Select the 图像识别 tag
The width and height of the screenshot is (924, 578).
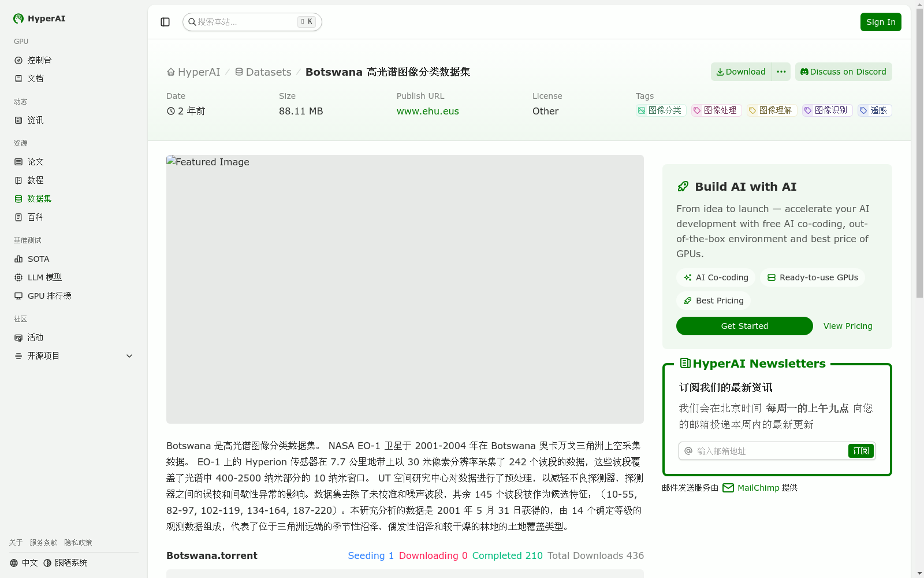827,110
